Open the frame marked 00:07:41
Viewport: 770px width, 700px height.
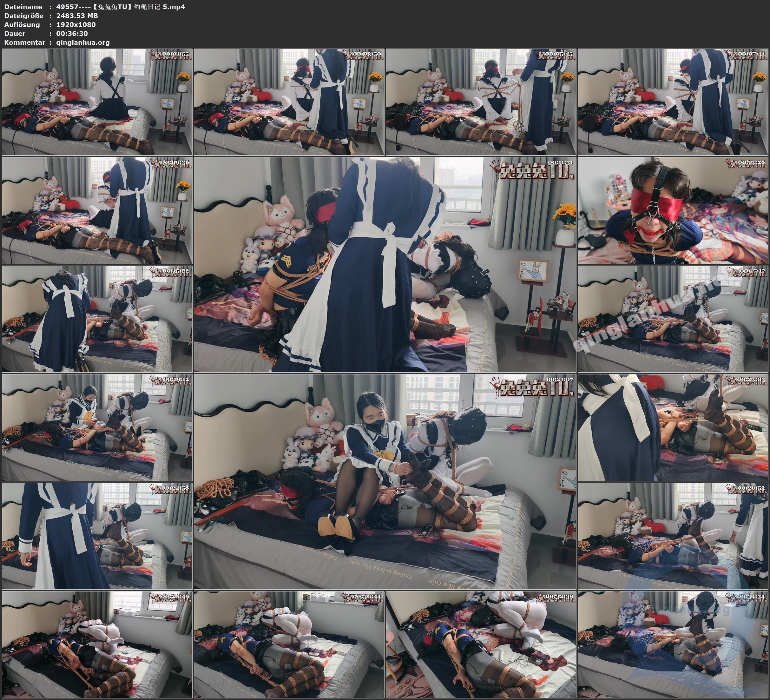point(672,103)
